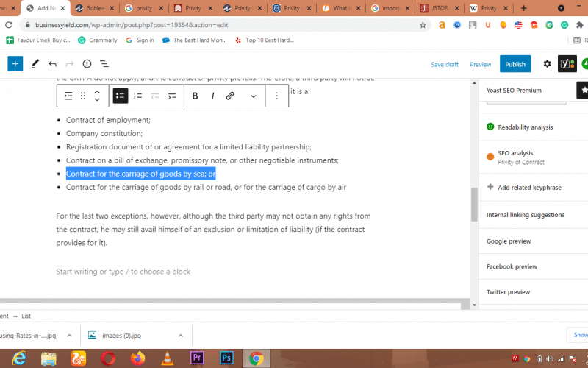Viewport: 588px width, 368px height.
Task: Click the editor vertical scrollbar thumb
Action: tap(474, 204)
